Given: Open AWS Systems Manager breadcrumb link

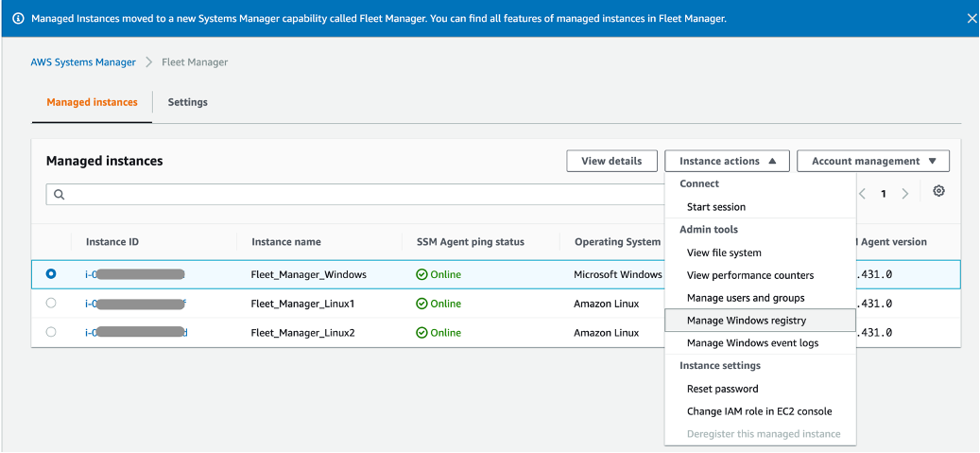Looking at the screenshot, I should coord(83,61).
